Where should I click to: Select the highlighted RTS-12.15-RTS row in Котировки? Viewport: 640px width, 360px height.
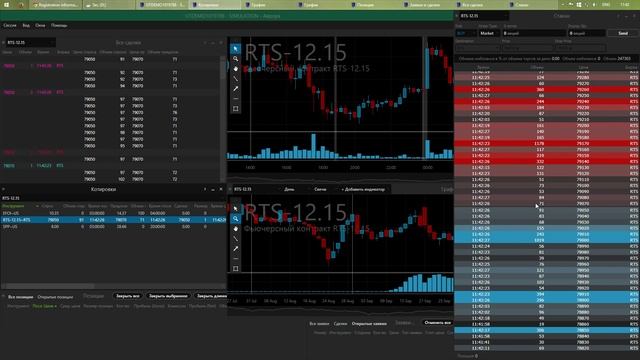113,220
